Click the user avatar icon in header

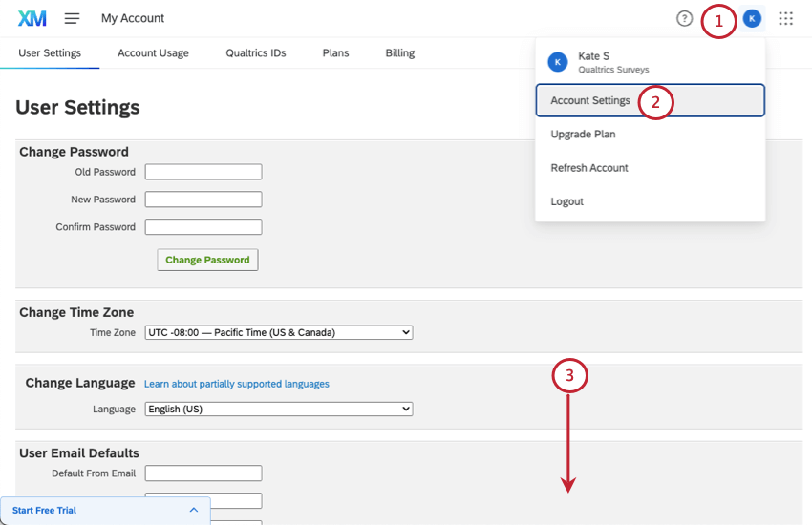(752, 19)
